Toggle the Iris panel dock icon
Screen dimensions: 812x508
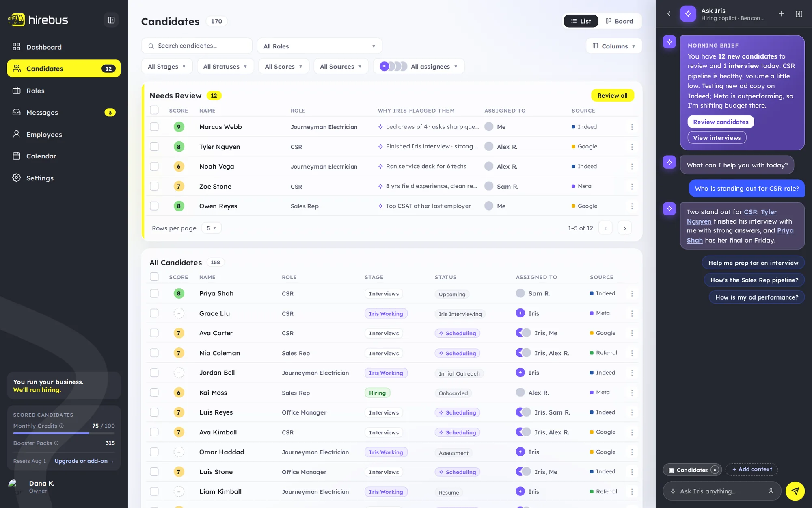(x=799, y=14)
